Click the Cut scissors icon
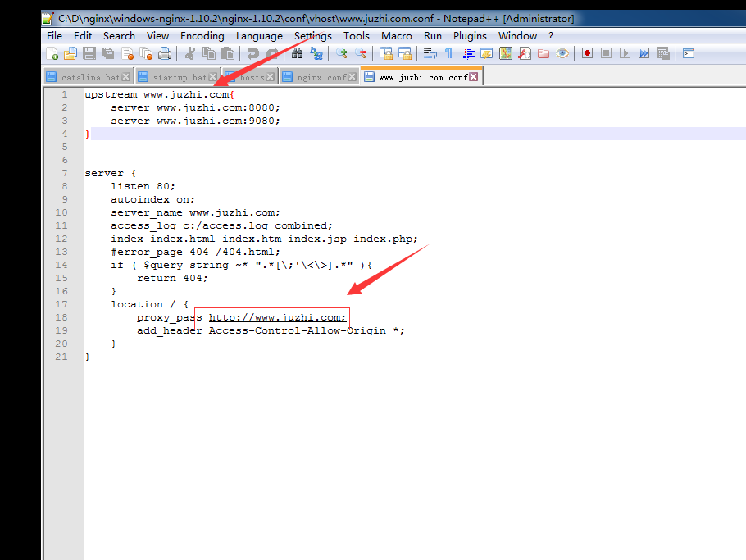Screen dimensions: 746x560 click(190, 54)
